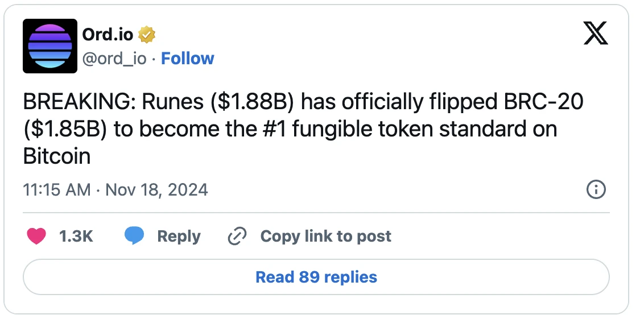
Task: Click the Ord.io display name
Action: point(108,35)
